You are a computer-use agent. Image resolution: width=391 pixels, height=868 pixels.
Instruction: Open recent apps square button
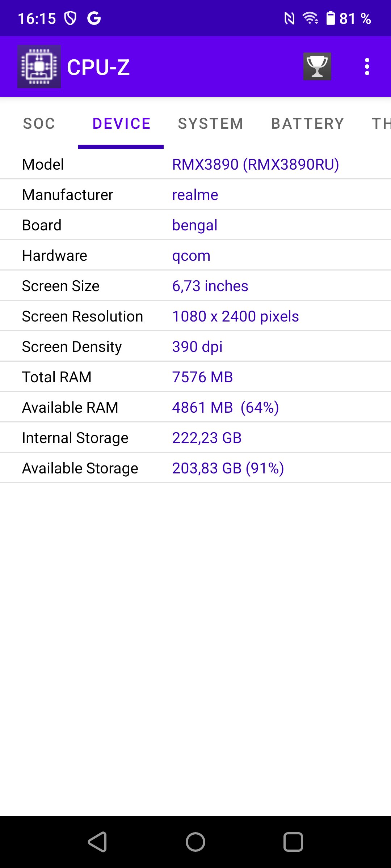293,842
